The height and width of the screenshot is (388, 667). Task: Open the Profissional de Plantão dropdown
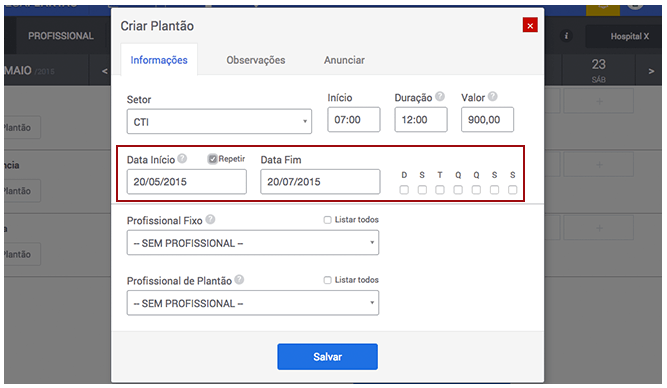pos(253,303)
